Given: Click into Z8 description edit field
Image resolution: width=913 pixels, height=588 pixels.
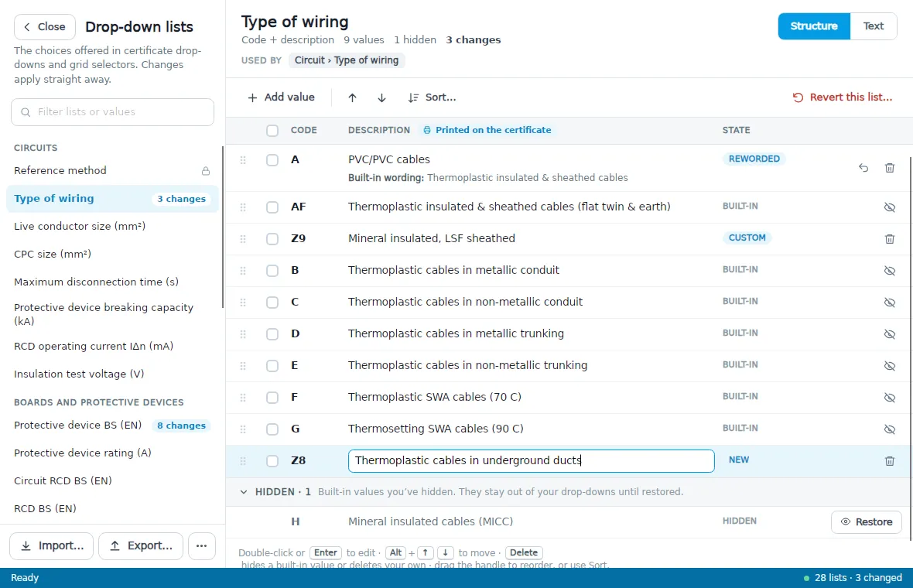Looking at the screenshot, I should (531, 461).
